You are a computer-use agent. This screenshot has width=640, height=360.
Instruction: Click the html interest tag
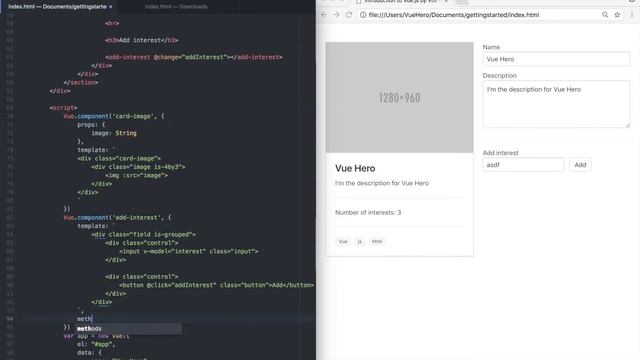click(377, 242)
